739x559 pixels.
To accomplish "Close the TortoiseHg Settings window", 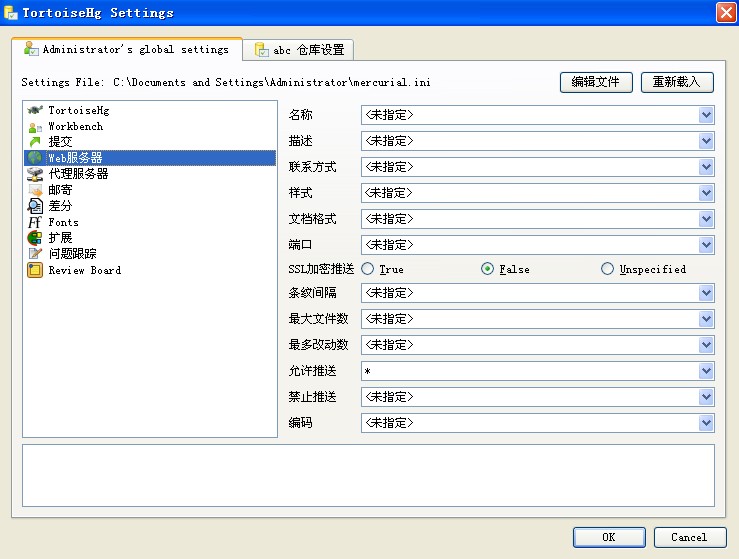I will 726,13.
